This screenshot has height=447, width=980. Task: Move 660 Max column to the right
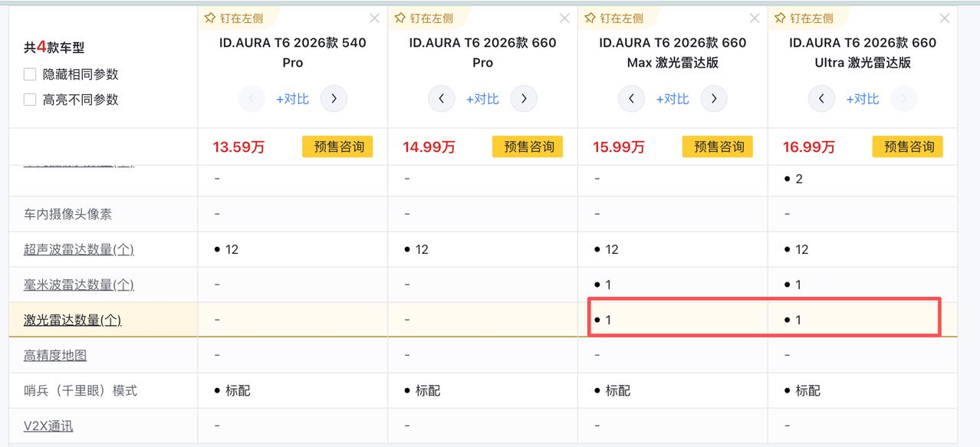pos(714,99)
